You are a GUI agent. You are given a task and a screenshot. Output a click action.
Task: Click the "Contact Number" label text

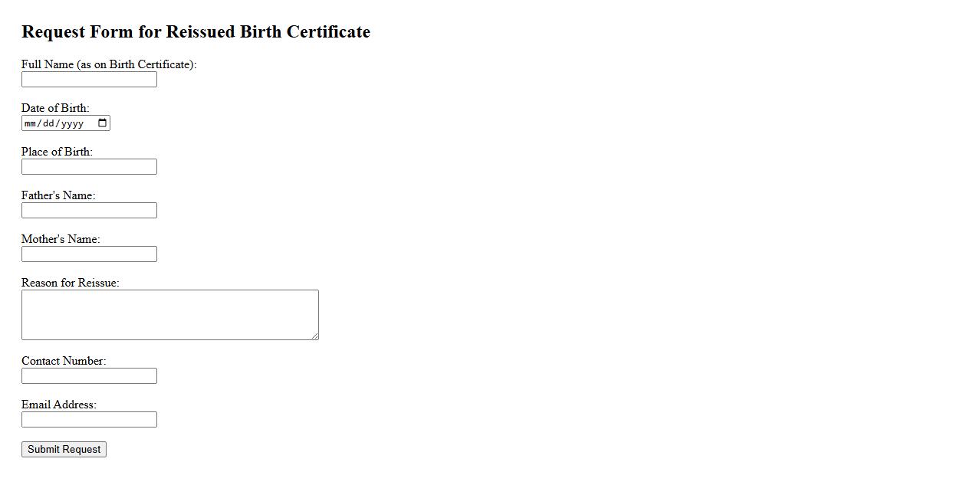click(x=64, y=361)
